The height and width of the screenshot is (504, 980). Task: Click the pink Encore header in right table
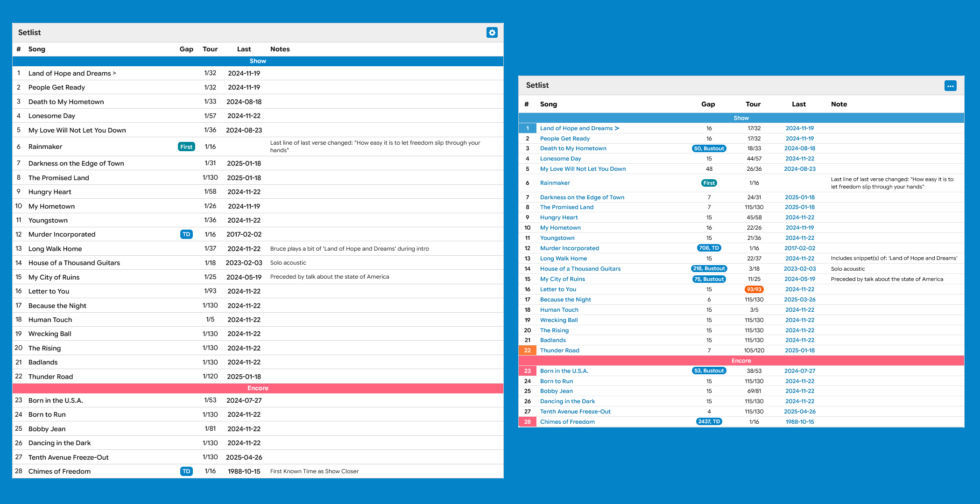click(x=741, y=361)
